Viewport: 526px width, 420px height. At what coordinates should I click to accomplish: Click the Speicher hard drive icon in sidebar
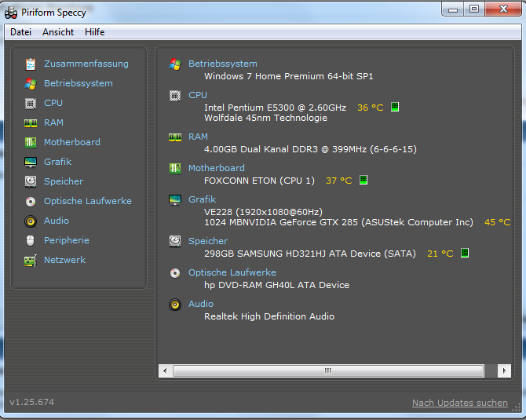point(31,182)
